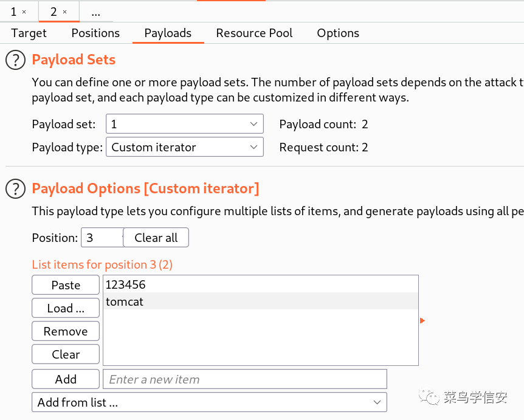Screen dimensions: 524x420
Task: Expand the Payload set dropdown
Action: click(185, 124)
